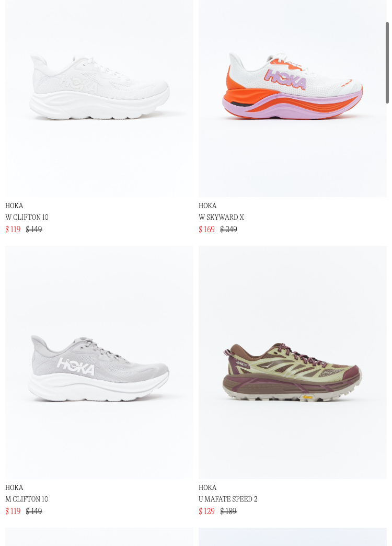Click the $119 sale price of M Clifton 10

point(13,511)
